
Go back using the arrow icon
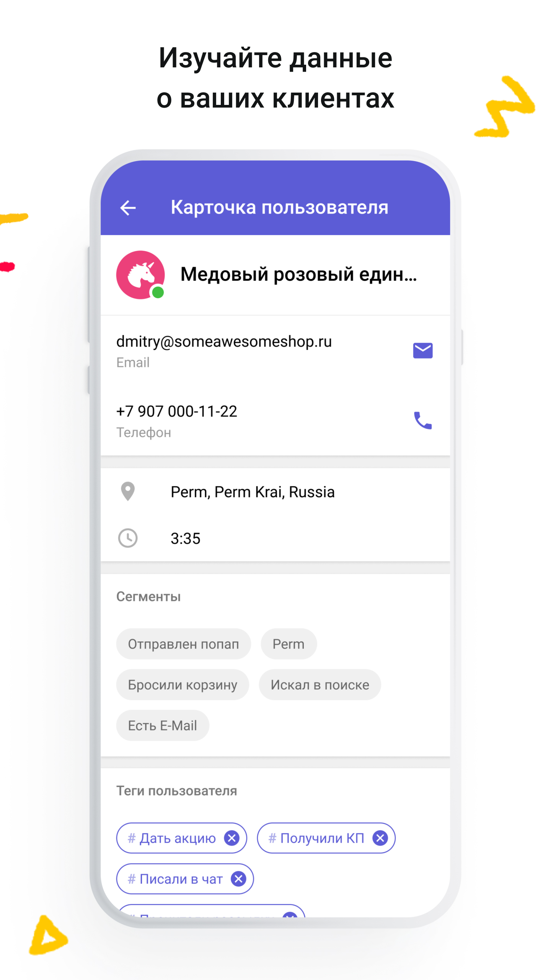point(128,208)
